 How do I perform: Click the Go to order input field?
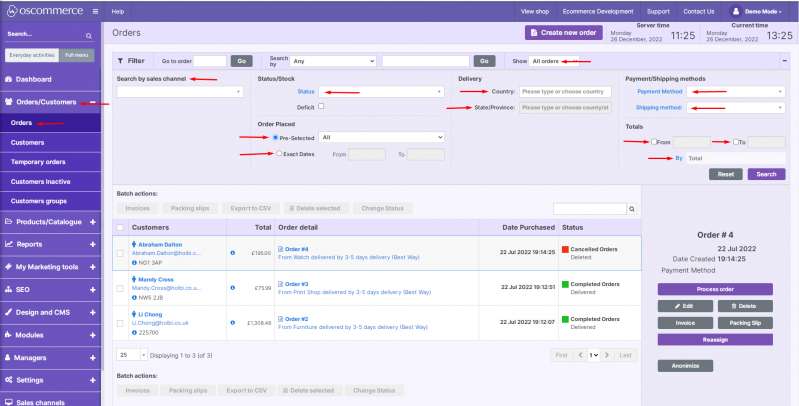click(209, 61)
